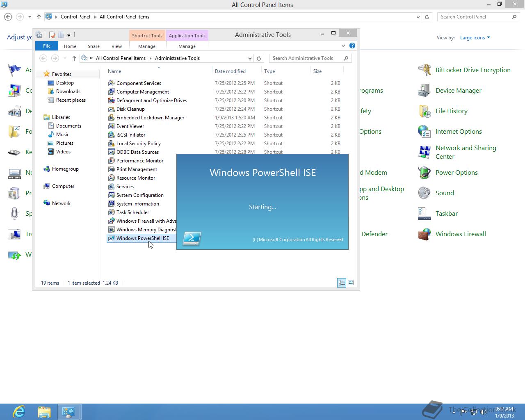Expand the ribbon with the chevron
Image resolution: width=525 pixels, height=420 pixels.
click(343, 46)
